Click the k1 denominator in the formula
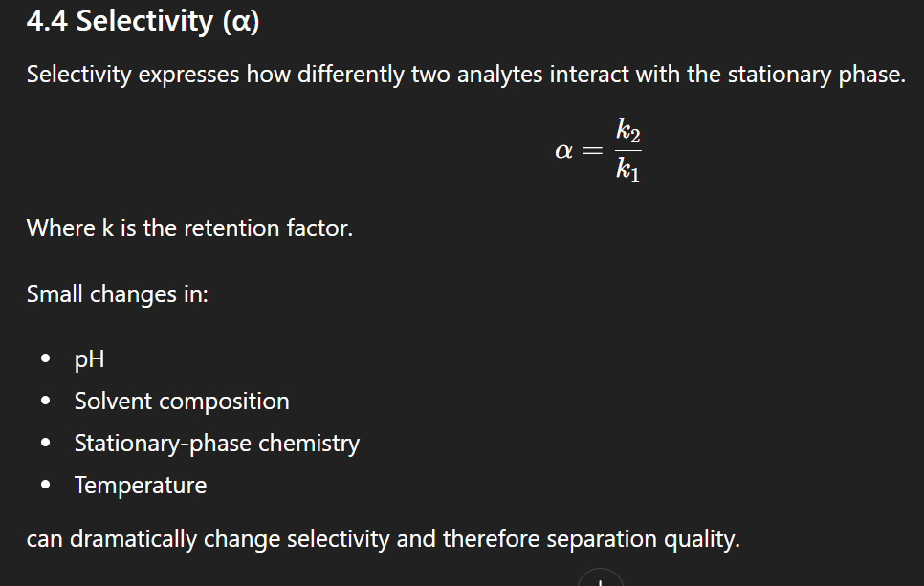 (x=628, y=171)
